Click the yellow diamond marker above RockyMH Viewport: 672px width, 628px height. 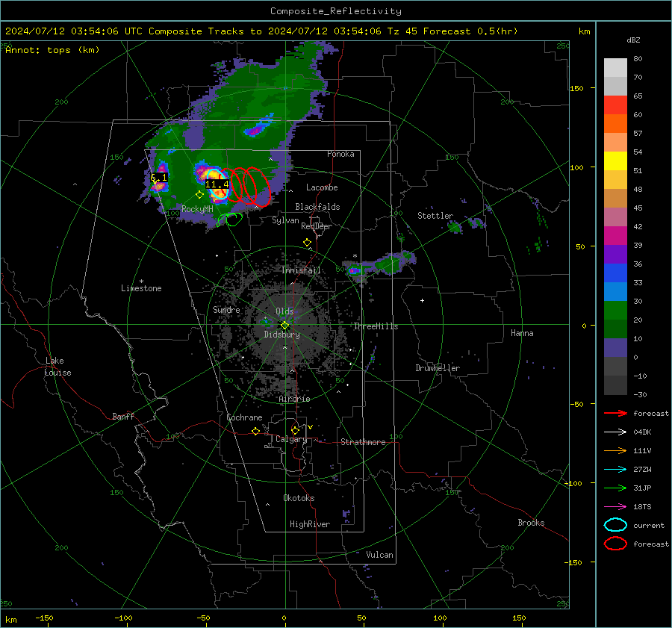[x=199, y=195]
